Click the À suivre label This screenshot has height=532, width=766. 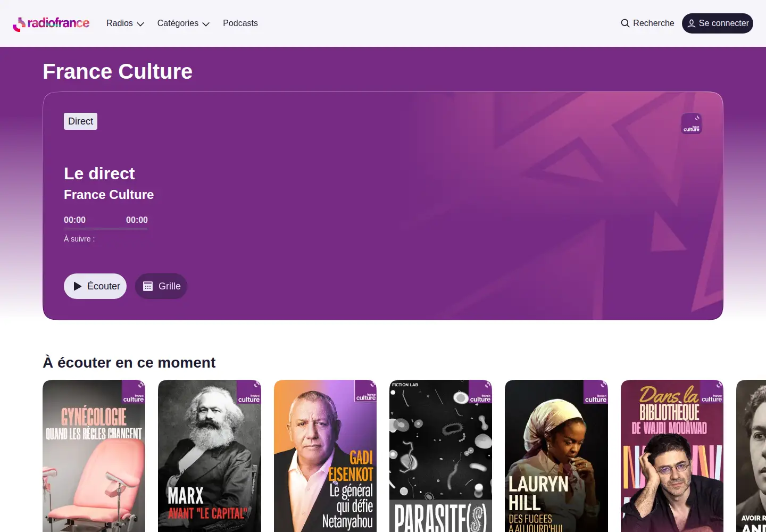click(79, 239)
